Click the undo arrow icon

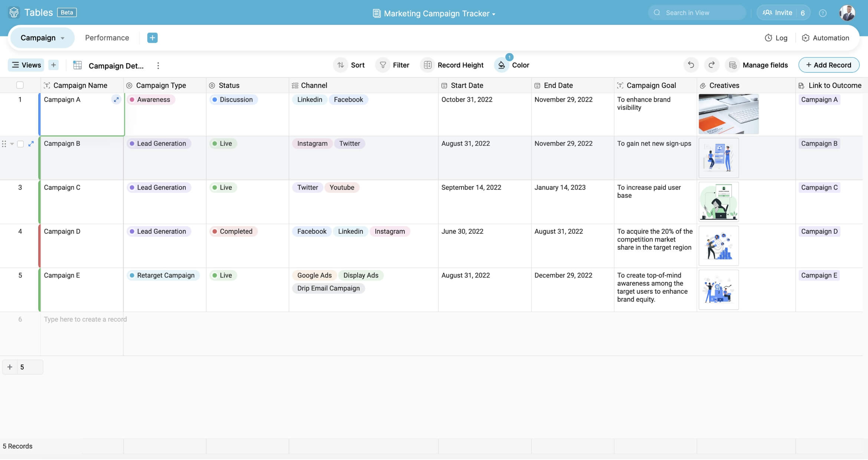(691, 65)
